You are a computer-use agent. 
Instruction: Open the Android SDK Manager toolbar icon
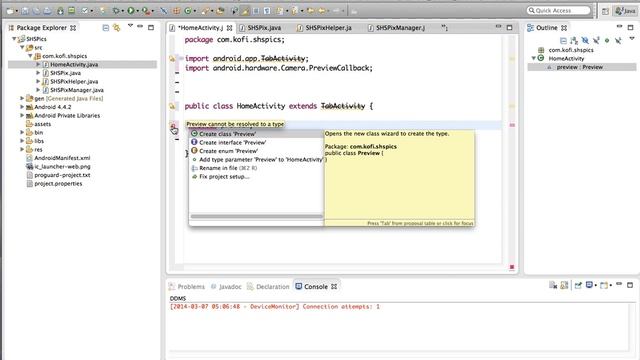pos(60,11)
